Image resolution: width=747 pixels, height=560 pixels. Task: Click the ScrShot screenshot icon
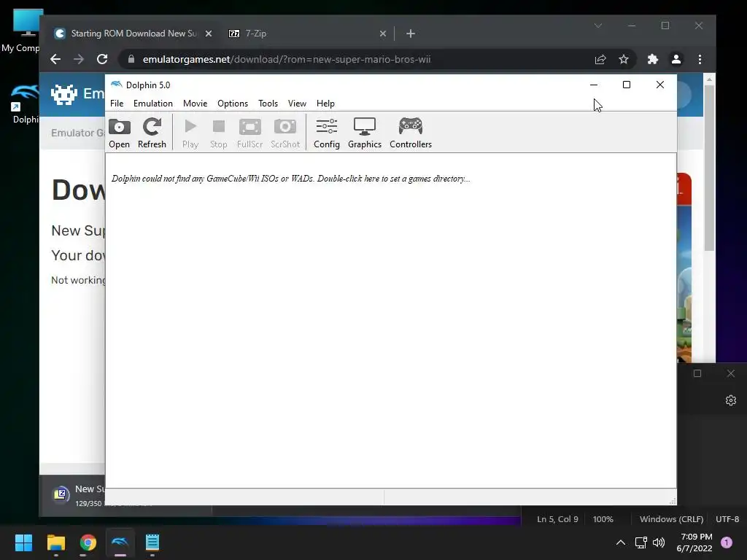pos(285,133)
